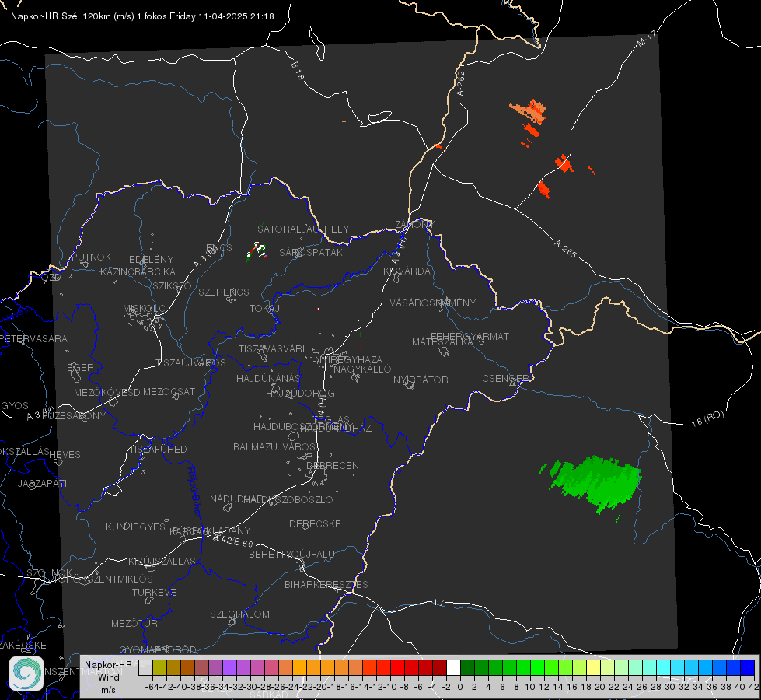The image size is (761, 700).
Task: Click the SZEGHALOM town label
Action: 239,614
